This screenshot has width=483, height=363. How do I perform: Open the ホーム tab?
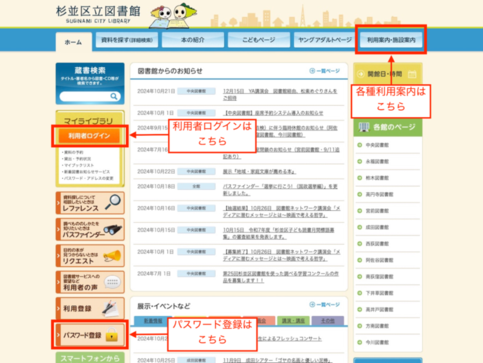tap(73, 42)
